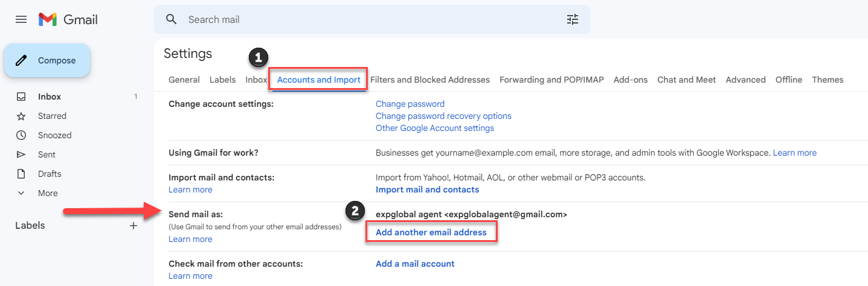Create new label with plus icon
Image resolution: width=868 pixels, height=286 pixels.
pos(133,226)
